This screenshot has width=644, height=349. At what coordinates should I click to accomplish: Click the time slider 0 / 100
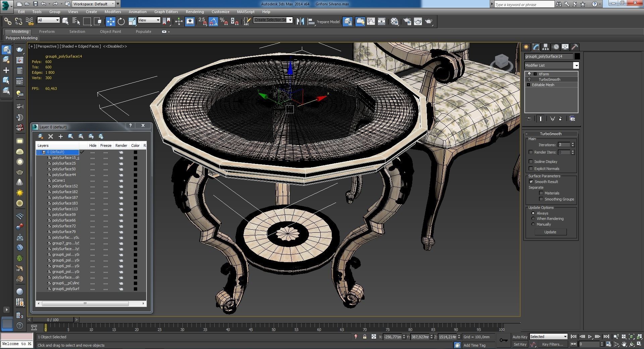click(x=53, y=320)
